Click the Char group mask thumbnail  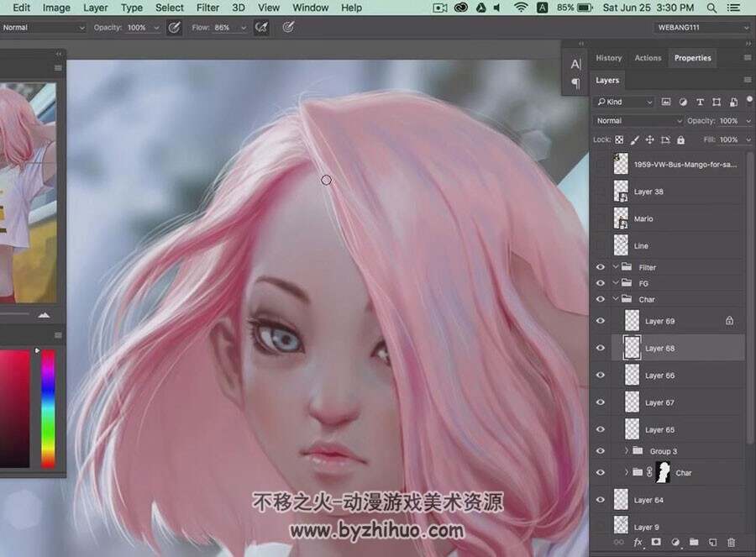coord(664,472)
